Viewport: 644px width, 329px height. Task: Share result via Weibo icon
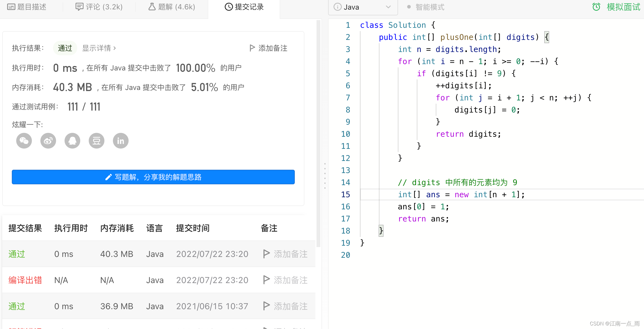[48, 141]
